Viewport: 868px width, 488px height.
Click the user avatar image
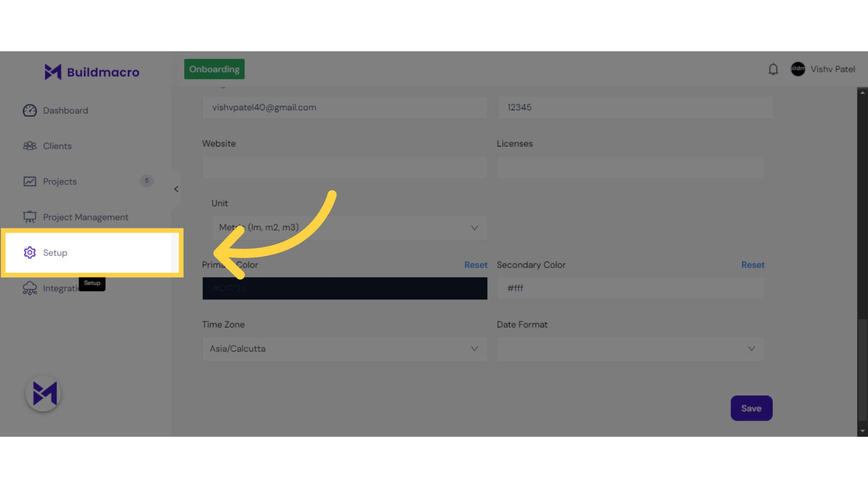(798, 69)
